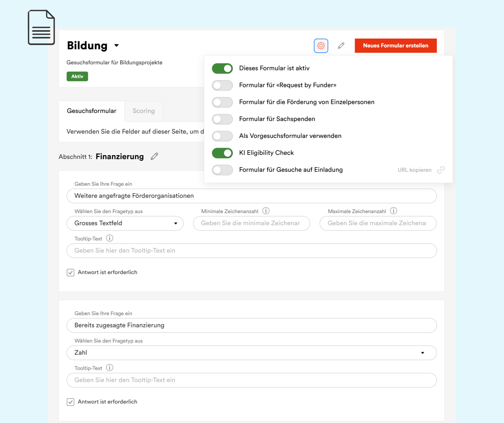Image resolution: width=504 pixels, height=423 pixels.
Task: Click info icon next to Maximale Zeichenanzahl
Action: pyautogui.click(x=393, y=211)
